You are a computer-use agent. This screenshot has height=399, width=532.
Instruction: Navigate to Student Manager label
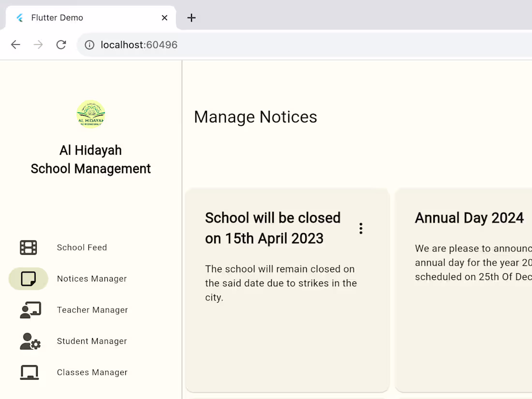92,341
